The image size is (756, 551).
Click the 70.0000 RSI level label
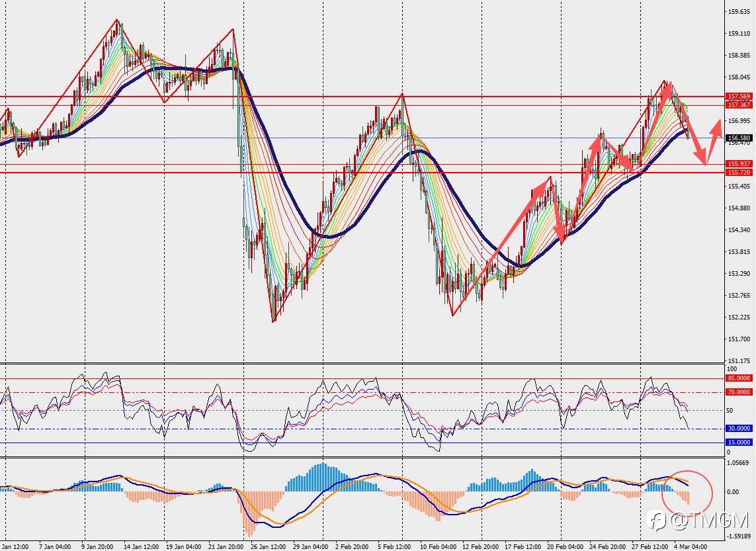point(739,392)
